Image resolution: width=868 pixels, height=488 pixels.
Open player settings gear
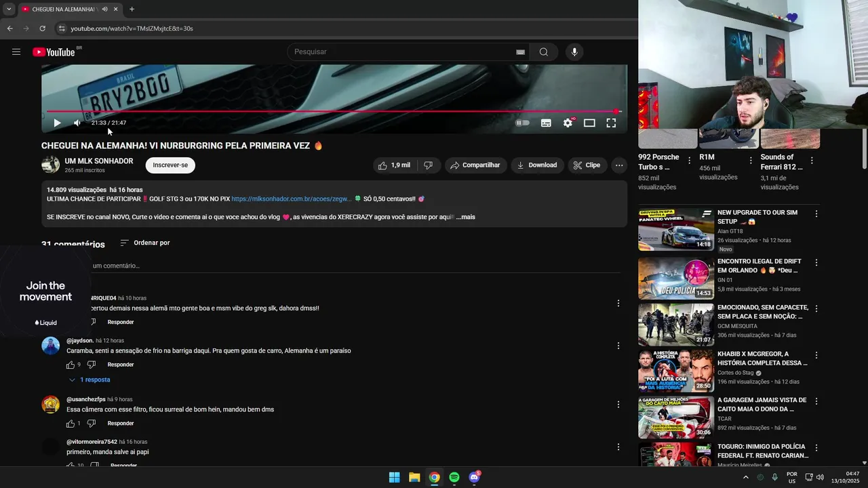(568, 123)
